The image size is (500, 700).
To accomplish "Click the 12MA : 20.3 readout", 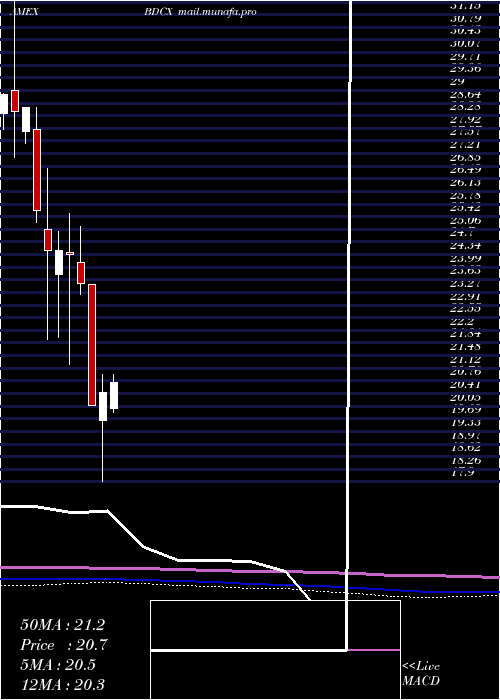I will 62,685.
